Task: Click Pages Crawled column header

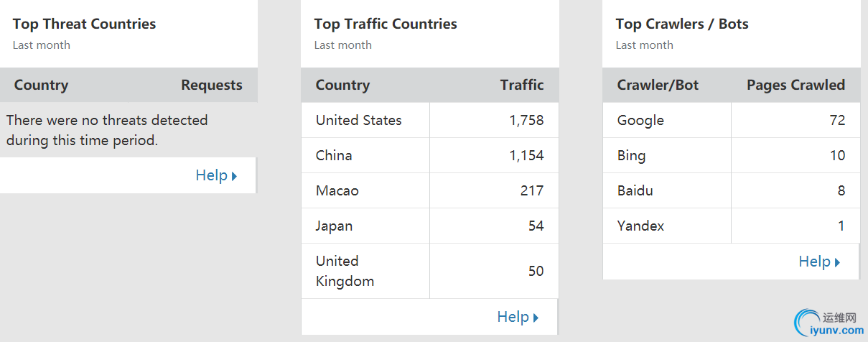Action: click(795, 85)
